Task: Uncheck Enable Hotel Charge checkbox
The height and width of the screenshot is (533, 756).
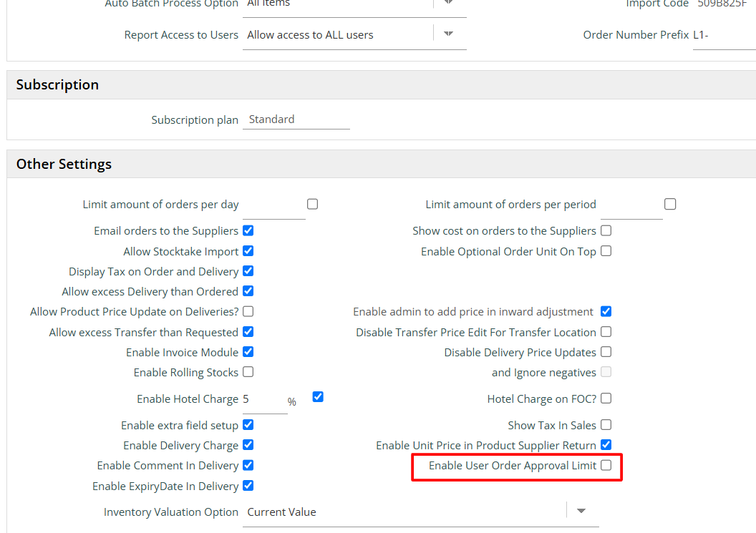Action: click(x=318, y=396)
